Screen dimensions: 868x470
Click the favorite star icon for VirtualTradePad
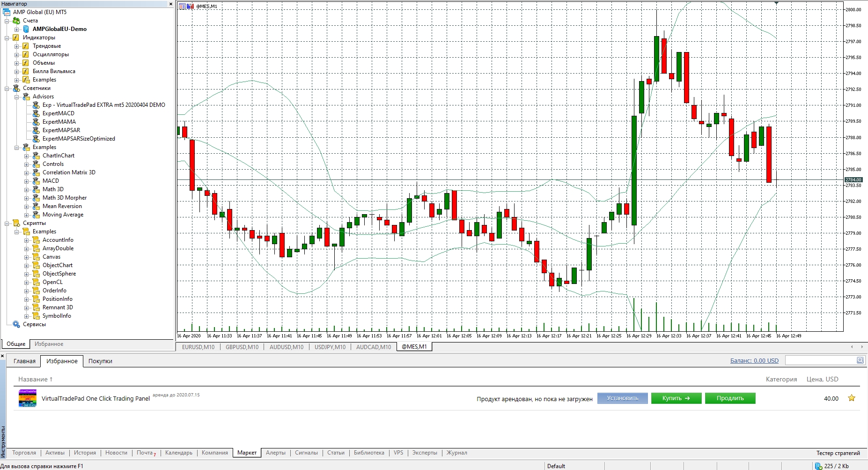click(852, 398)
